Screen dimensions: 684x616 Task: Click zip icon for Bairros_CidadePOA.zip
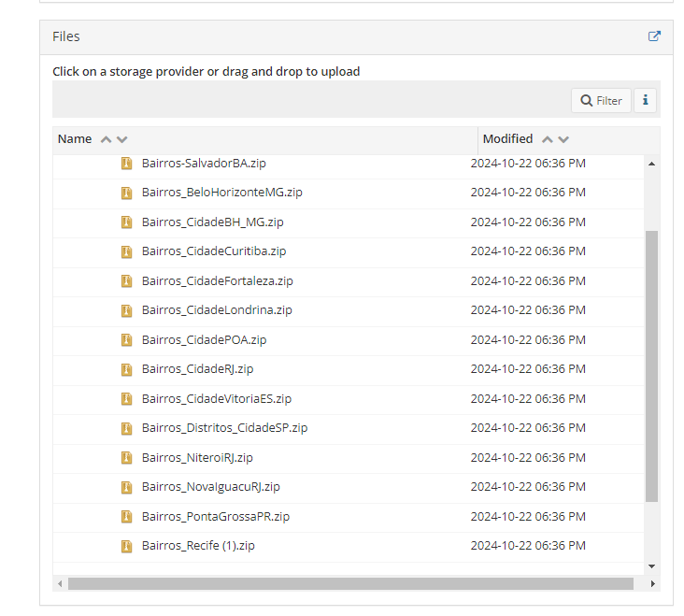126,340
